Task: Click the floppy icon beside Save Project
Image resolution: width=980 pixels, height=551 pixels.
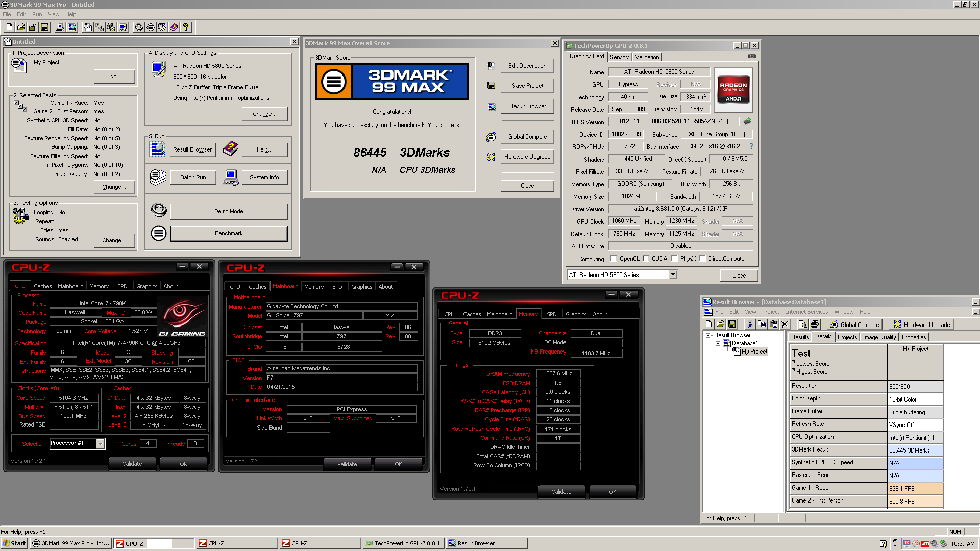Action: (491, 86)
